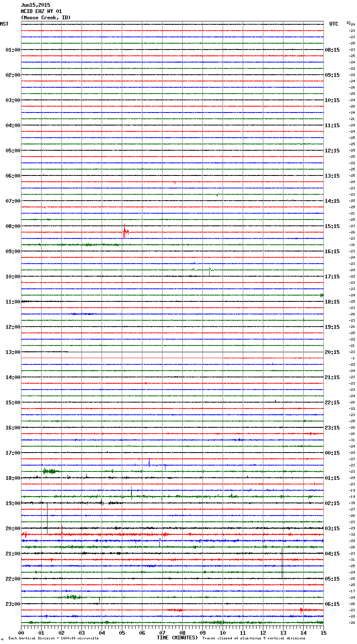The image size is (357, 644).
Task: Select the 17:00 MST time label
Action: click(13, 453)
